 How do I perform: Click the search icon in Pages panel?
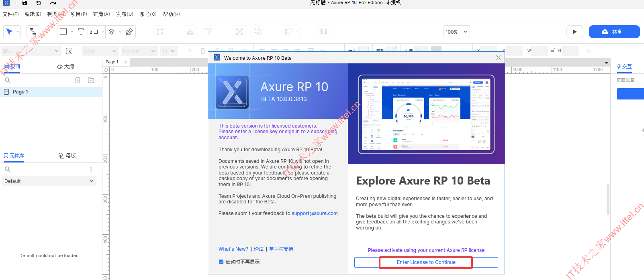(8, 80)
